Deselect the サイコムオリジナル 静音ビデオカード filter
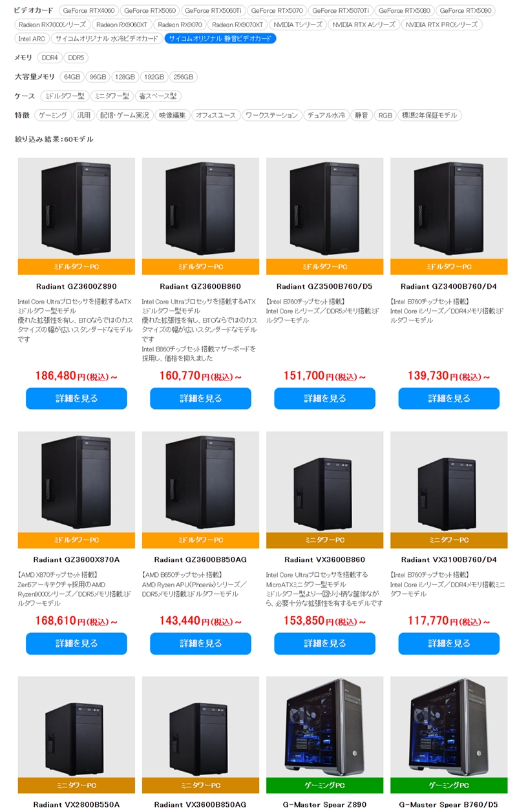Screen dimensions: 517x812 (220, 39)
